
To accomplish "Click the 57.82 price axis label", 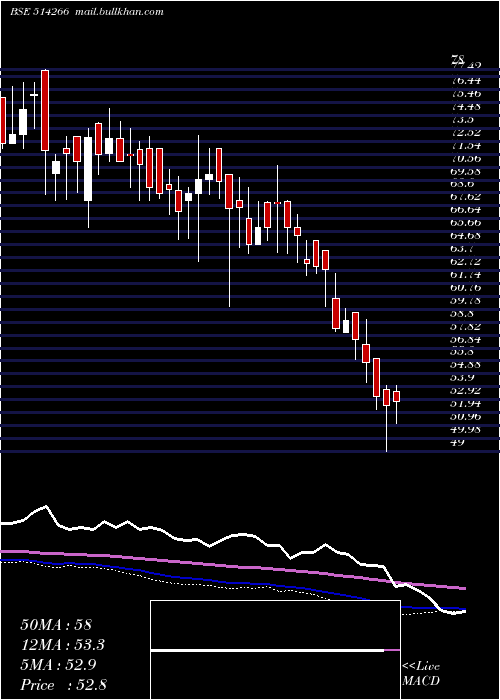I will 465,327.
